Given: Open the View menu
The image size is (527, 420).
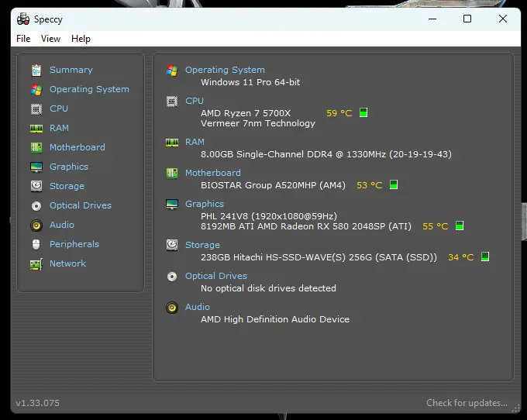Looking at the screenshot, I should click(50, 39).
